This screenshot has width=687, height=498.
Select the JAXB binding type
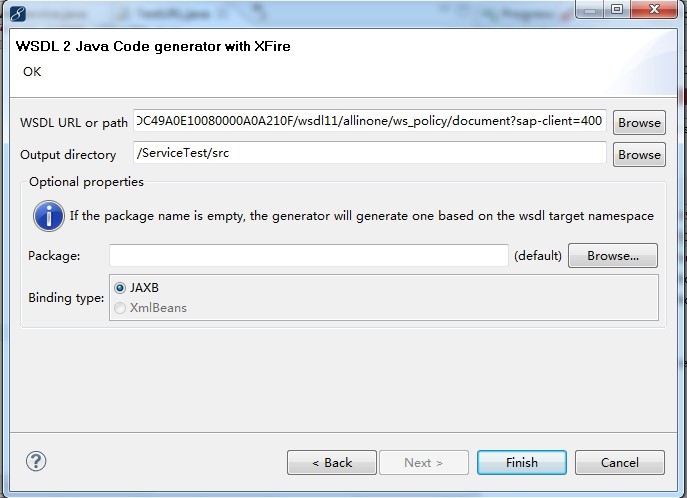pyautogui.click(x=121, y=287)
